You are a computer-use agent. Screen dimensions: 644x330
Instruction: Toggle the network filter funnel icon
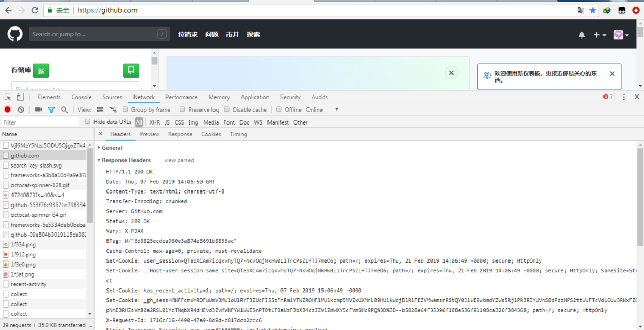pyautogui.click(x=51, y=109)
